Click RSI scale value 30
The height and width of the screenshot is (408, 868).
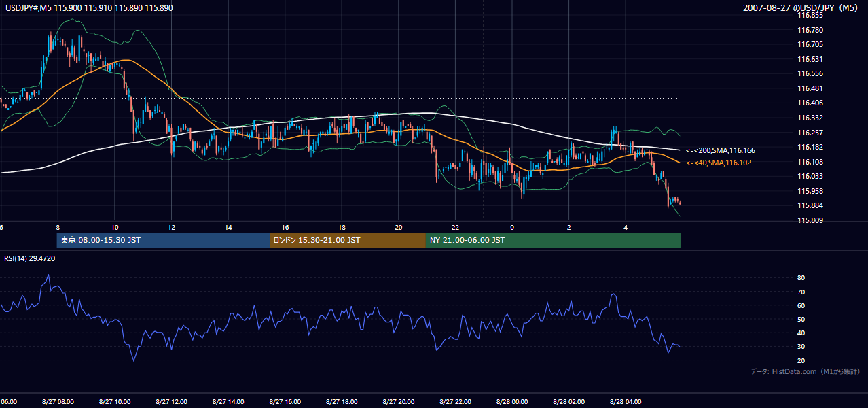pos(801,347)
